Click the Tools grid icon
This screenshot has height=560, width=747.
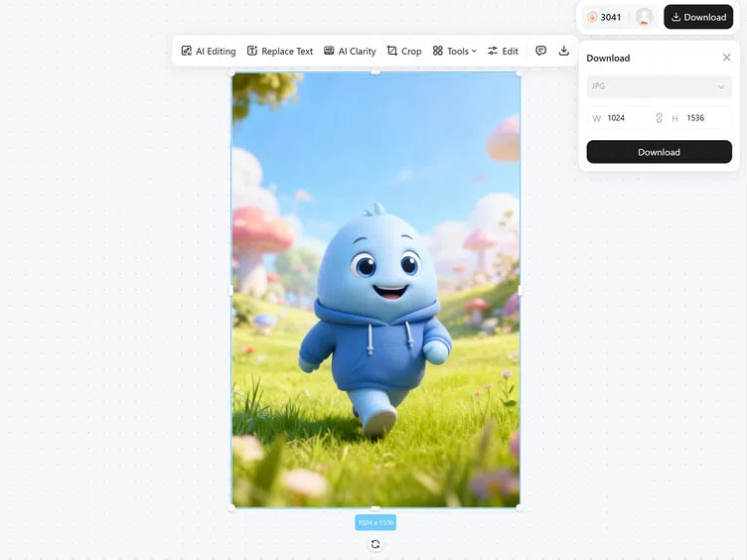tap(438, 51)
